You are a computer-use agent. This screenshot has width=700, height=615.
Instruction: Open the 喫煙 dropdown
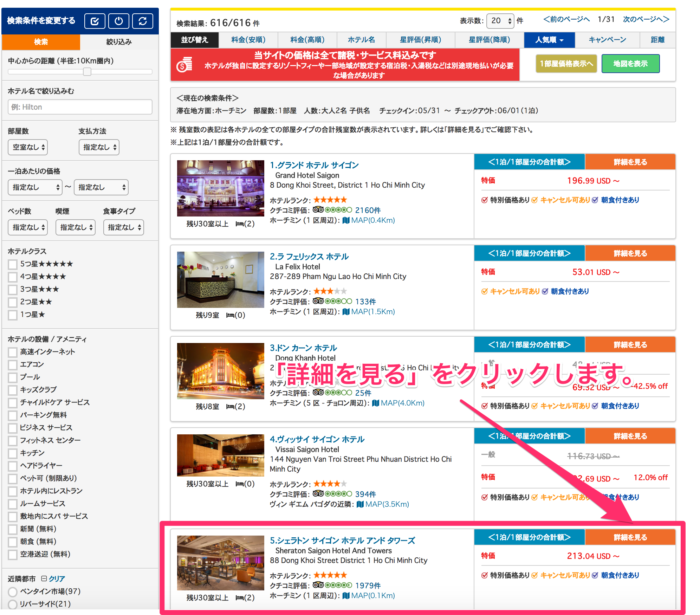coord(76,227)
